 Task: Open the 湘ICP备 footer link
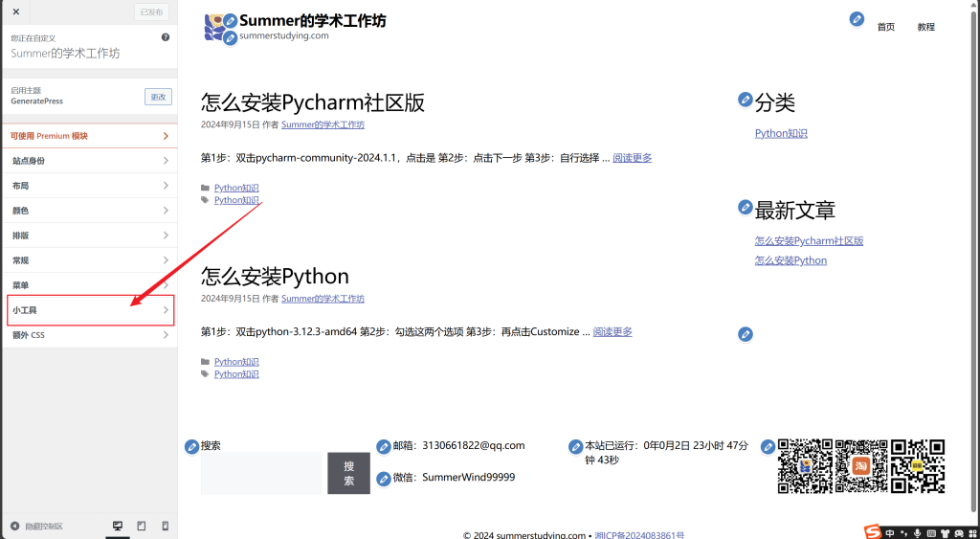(x=639, y=535)
